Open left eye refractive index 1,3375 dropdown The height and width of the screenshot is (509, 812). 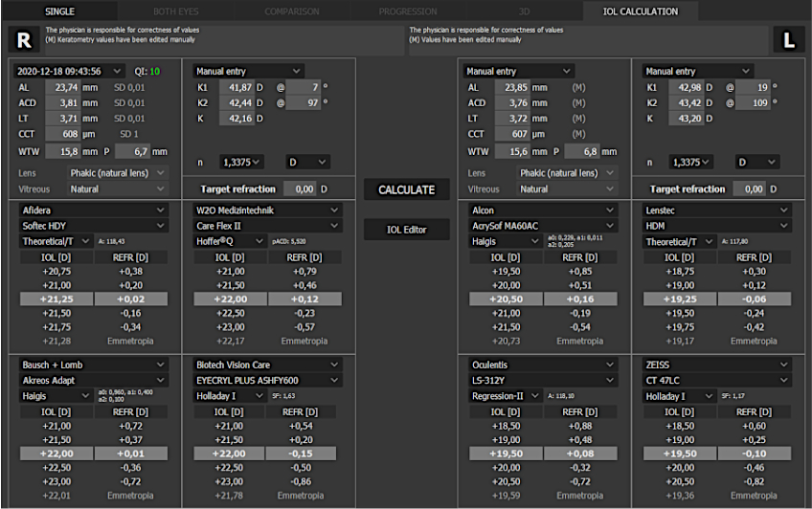(x=691, y=163)
